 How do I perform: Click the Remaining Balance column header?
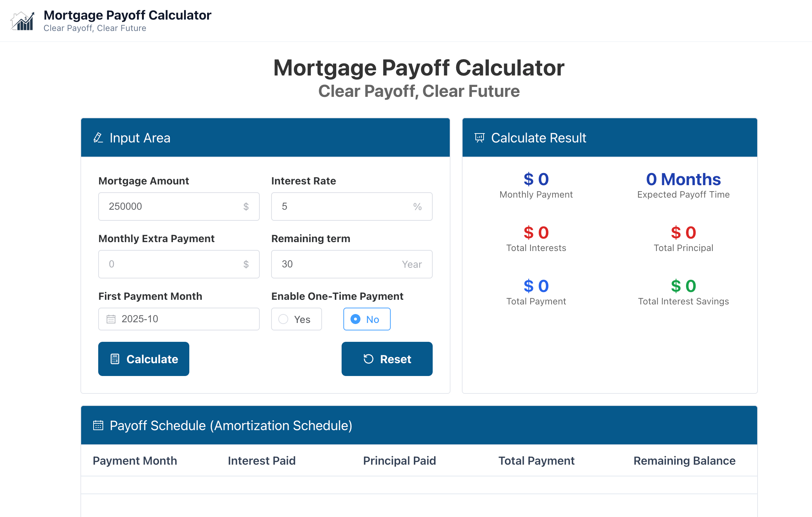[684, 461]
